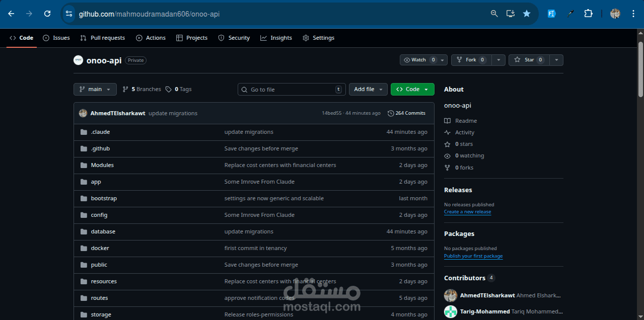The height and width of the screenshot is (320, 644).
Task: Open the Chrome three-dot menu
Action: pos(633,14)
